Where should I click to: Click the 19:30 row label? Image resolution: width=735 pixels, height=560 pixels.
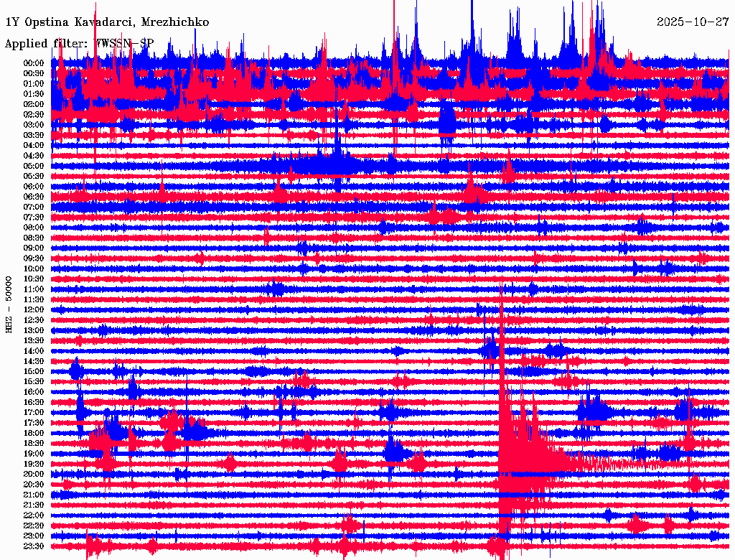34,465
